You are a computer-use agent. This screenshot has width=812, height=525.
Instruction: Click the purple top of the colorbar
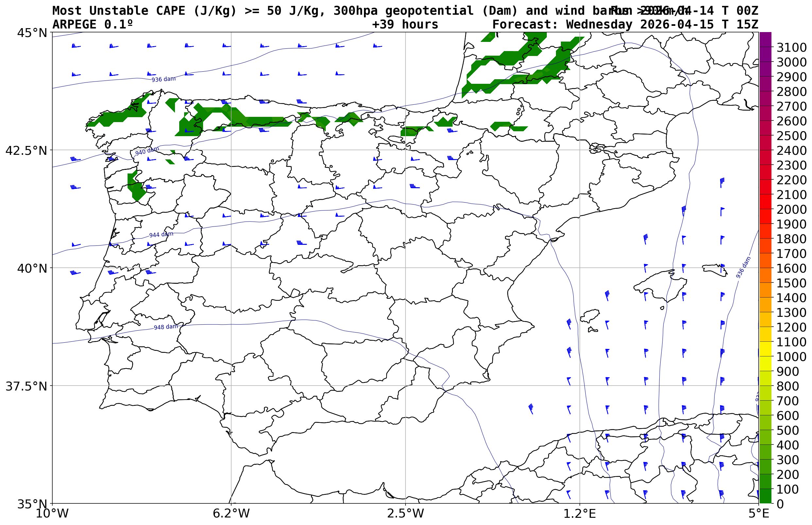[765, 38]
